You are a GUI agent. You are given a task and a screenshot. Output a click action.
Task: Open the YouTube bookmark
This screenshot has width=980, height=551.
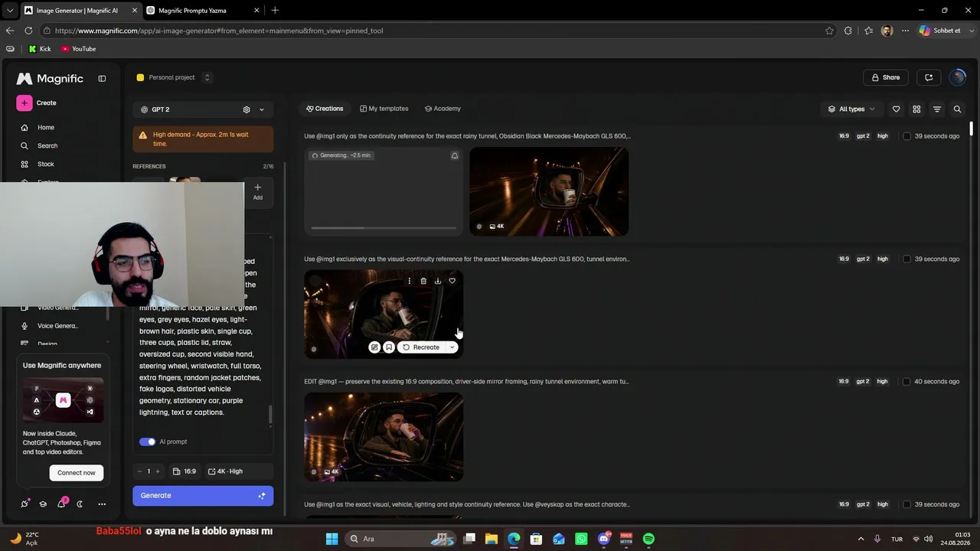79,49
